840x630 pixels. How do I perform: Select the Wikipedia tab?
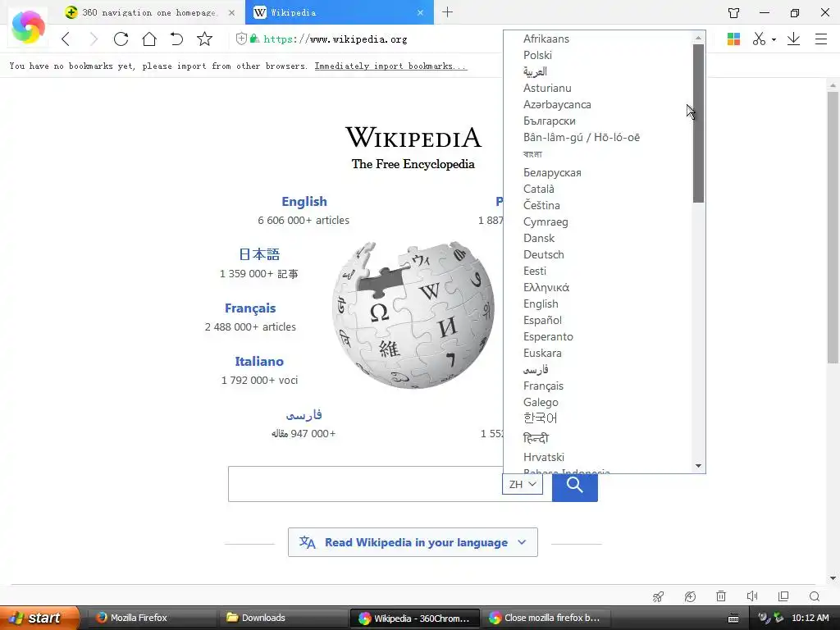339,12
